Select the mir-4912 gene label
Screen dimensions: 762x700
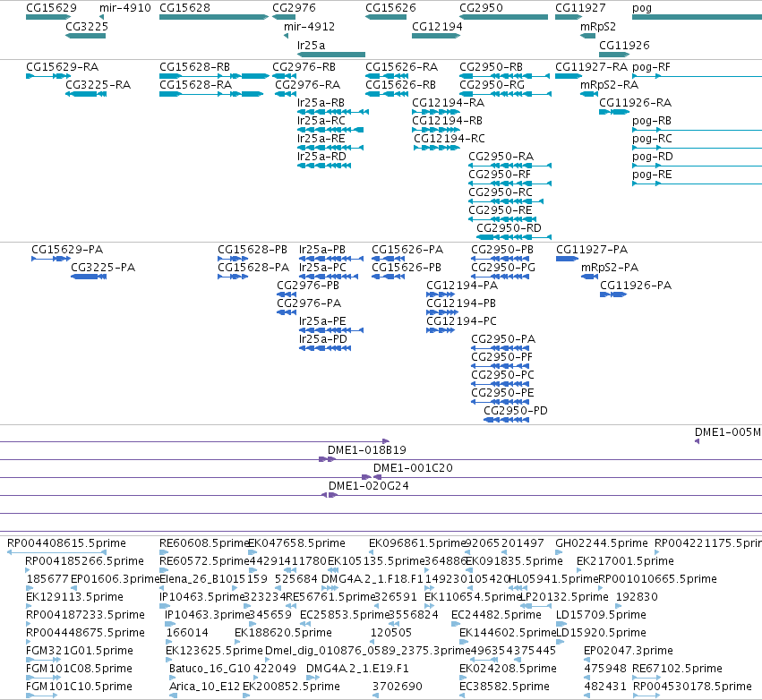click(x=309, y=26)
